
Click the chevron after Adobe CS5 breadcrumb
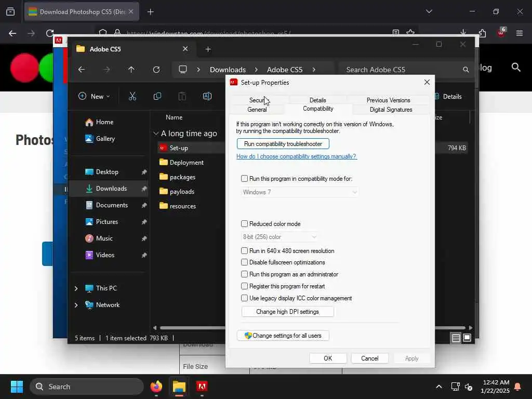pos(314,70)
